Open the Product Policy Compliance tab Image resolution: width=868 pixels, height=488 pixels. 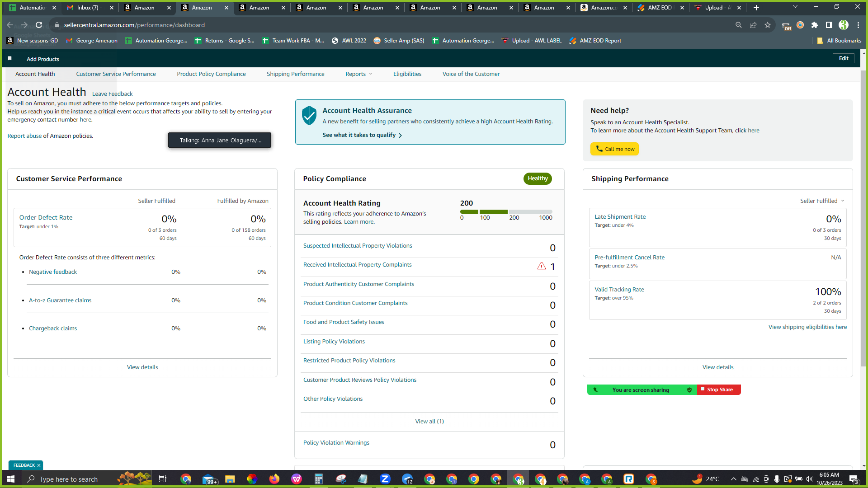click(x=211, y=74)
